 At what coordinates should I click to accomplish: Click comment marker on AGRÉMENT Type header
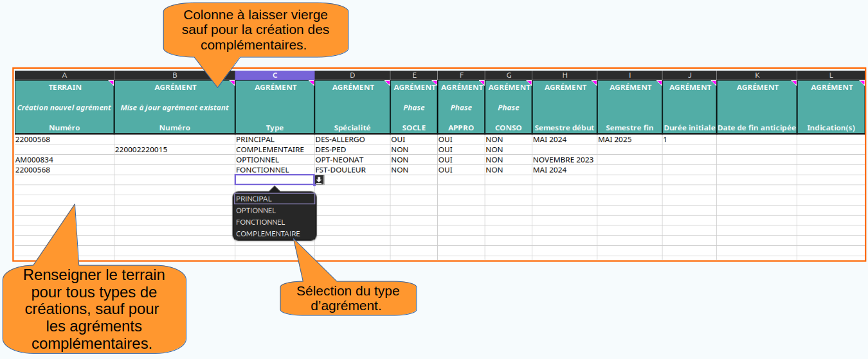pyautogui.click(x=312, y=83)
